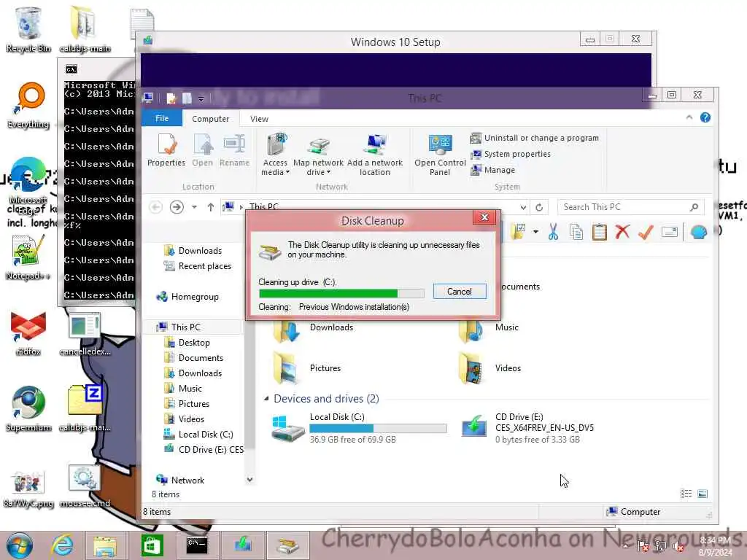Open the Supermium desktop shortcut

[28, 409]
